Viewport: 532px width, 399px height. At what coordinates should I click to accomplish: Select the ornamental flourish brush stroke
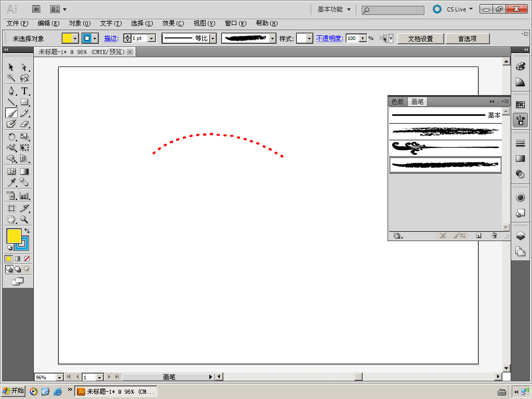click(x=445, y=148)
